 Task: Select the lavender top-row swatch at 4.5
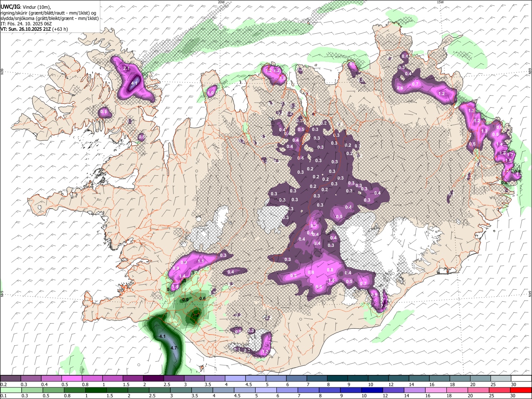[256, 378]
